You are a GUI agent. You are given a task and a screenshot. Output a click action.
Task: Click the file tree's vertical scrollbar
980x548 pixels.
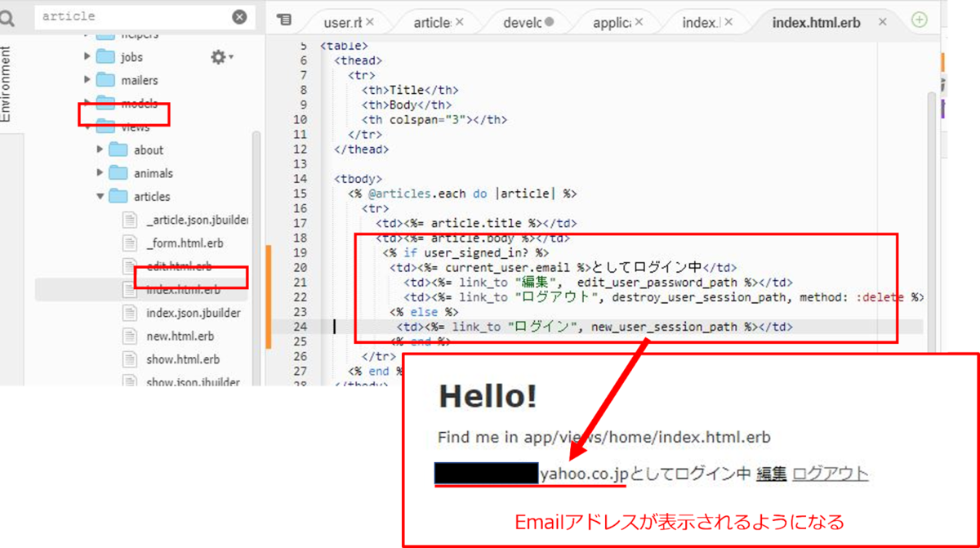coord(256,257)
